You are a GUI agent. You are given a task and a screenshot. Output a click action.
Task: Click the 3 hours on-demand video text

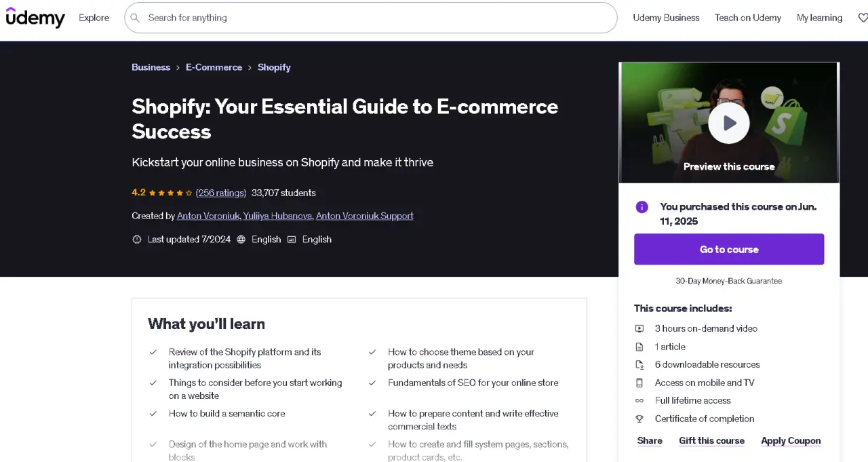coord(706,328)
